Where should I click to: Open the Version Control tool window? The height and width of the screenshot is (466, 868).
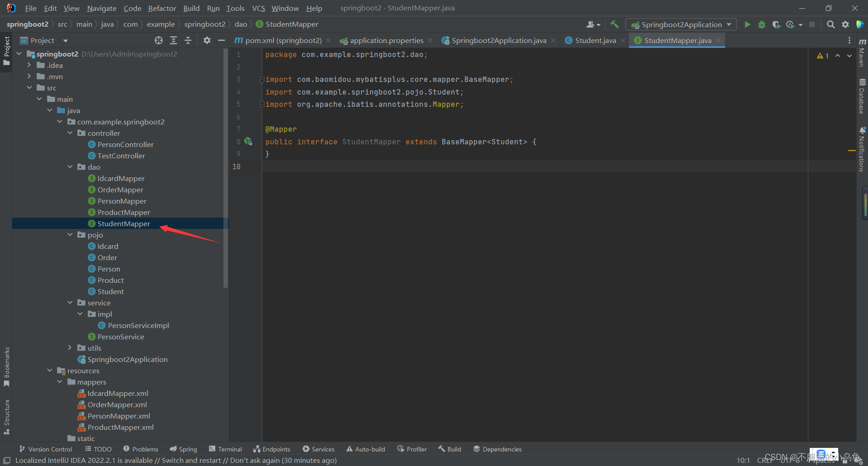coord(46,449)
